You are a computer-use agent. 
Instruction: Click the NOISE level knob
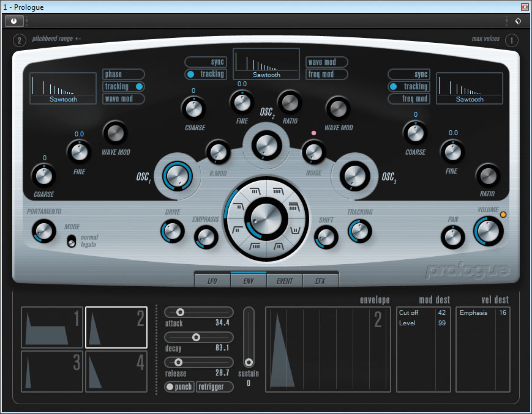(x=313, y=152)
